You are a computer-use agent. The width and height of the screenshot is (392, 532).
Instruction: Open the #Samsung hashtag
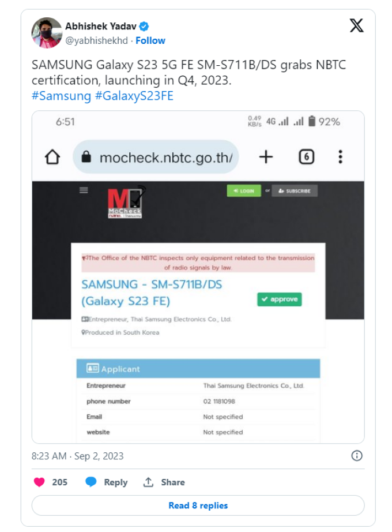click(x=62, y=96)
